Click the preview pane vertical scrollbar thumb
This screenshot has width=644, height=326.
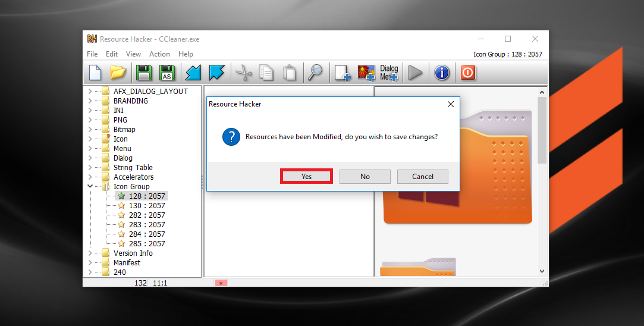(542, 130)
